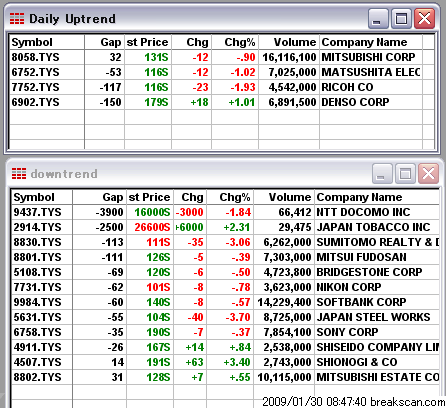This screenshot has width=446, height=408.
Task: Click the downtrend window grid icon
Action: (x=19, y=174)
